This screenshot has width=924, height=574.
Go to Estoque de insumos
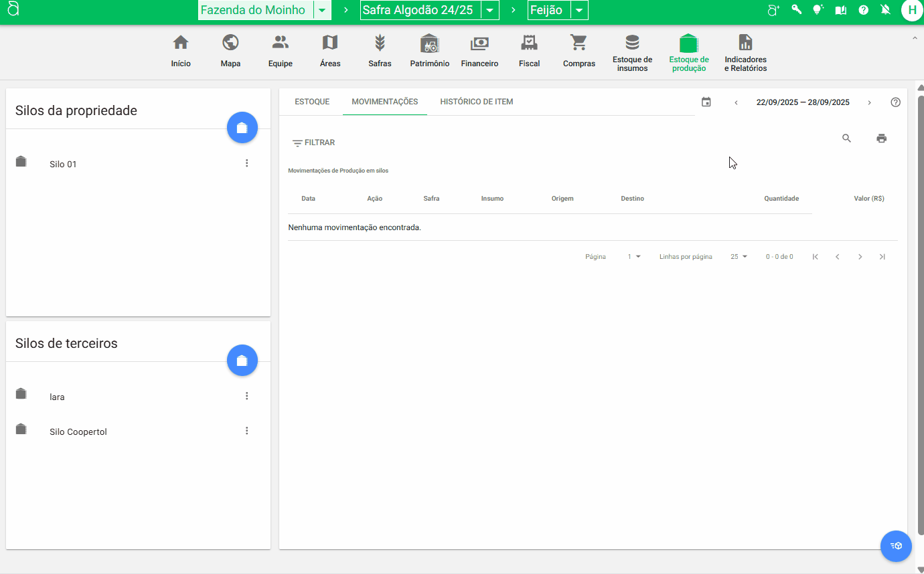[x=632, y=43]
